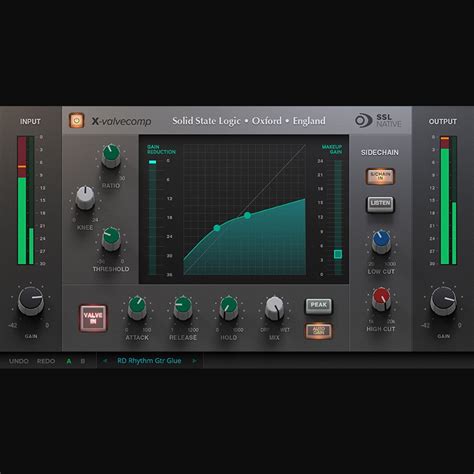Toggle the Peak detection button
This screenshot has height=474, width=474.
(x=319, y=306)
